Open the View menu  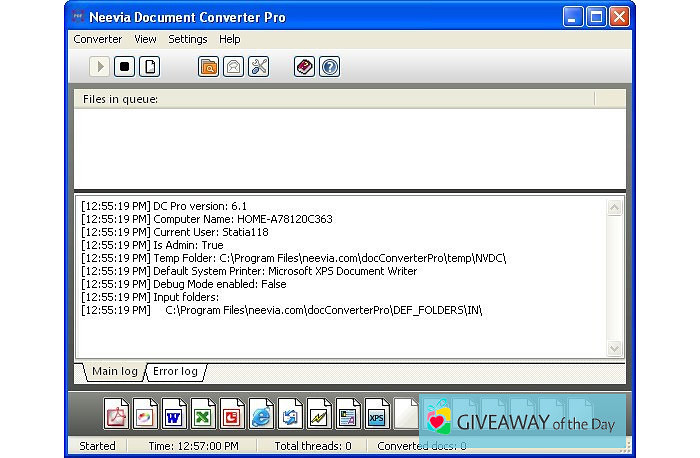pos(145,39)
